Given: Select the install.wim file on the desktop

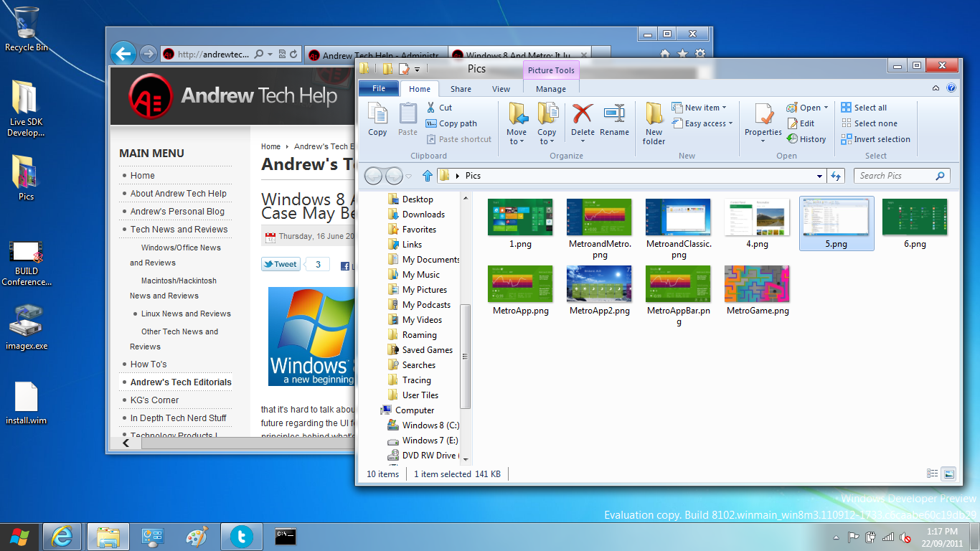Looking at the screenshot, I should 27,403.
